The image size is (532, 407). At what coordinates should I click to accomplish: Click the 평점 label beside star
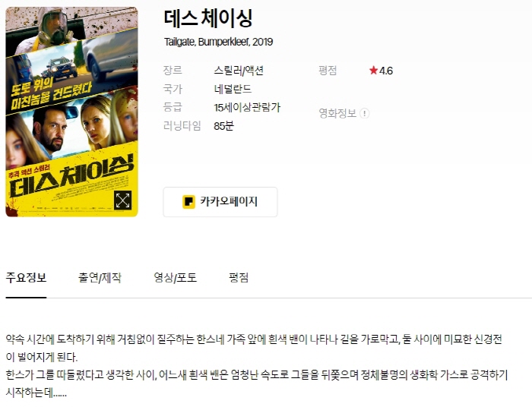[x=328, y=71]
